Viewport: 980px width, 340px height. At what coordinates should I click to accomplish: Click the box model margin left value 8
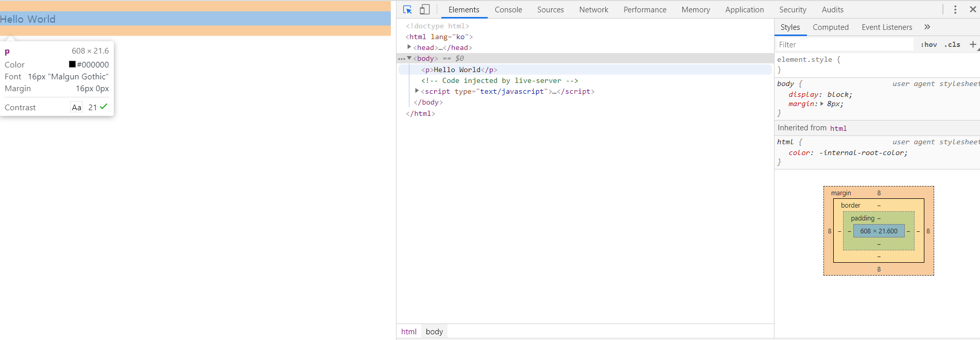click(830, 231)
